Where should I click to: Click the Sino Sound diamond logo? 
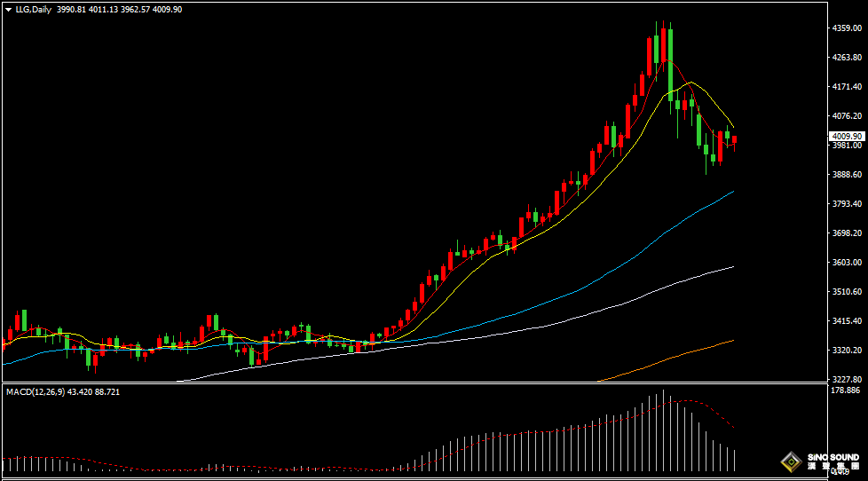coord(790,461)
